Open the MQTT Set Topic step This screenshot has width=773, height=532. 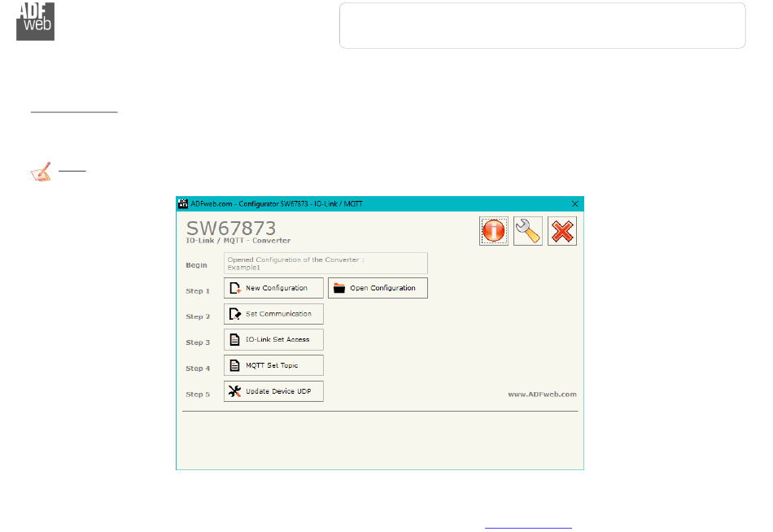tap(273, 365)
